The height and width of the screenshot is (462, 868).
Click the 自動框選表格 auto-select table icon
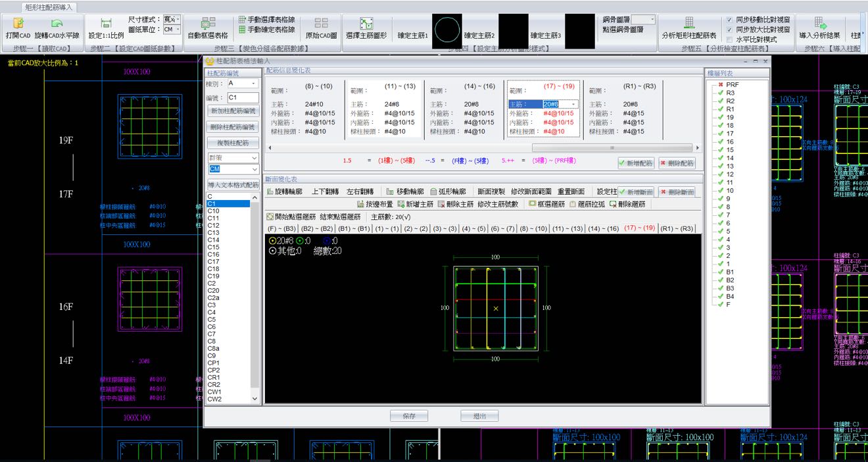208,24
